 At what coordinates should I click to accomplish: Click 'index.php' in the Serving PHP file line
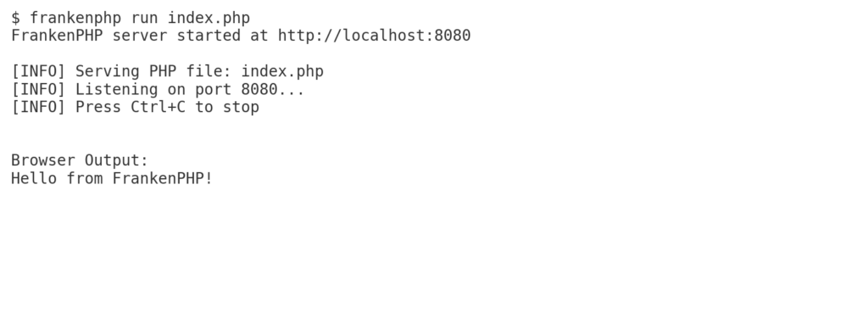tap(282, 71)
